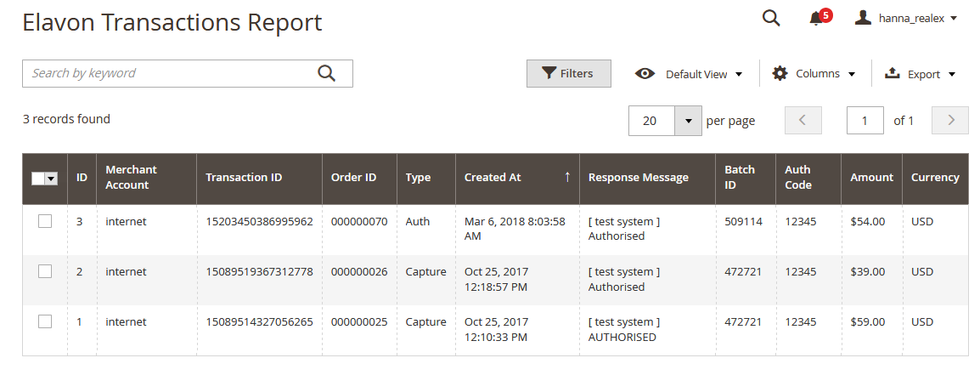Screen dimensions: 980x375
Task: Click the Columns gear icon
Action: point(780,73)
